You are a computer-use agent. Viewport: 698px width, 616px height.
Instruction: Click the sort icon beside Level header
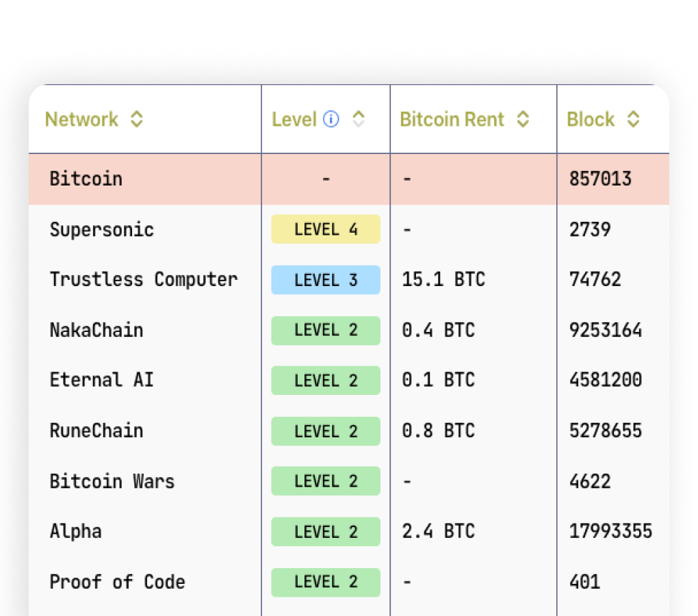click(358, 119)
